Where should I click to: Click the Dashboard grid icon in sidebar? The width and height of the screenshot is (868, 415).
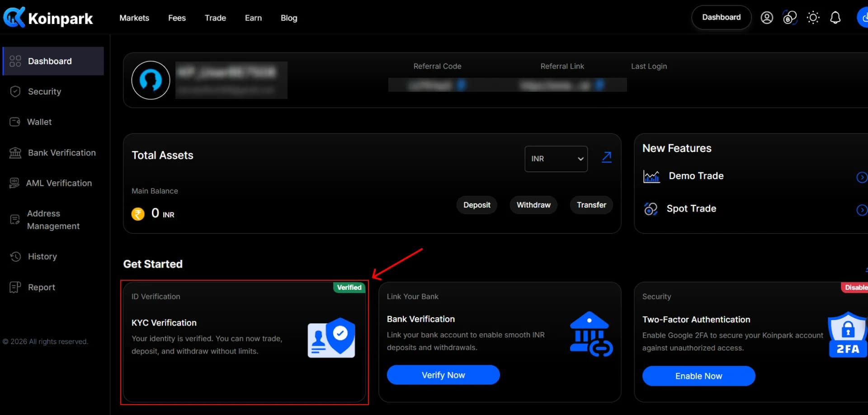point(15,61)
